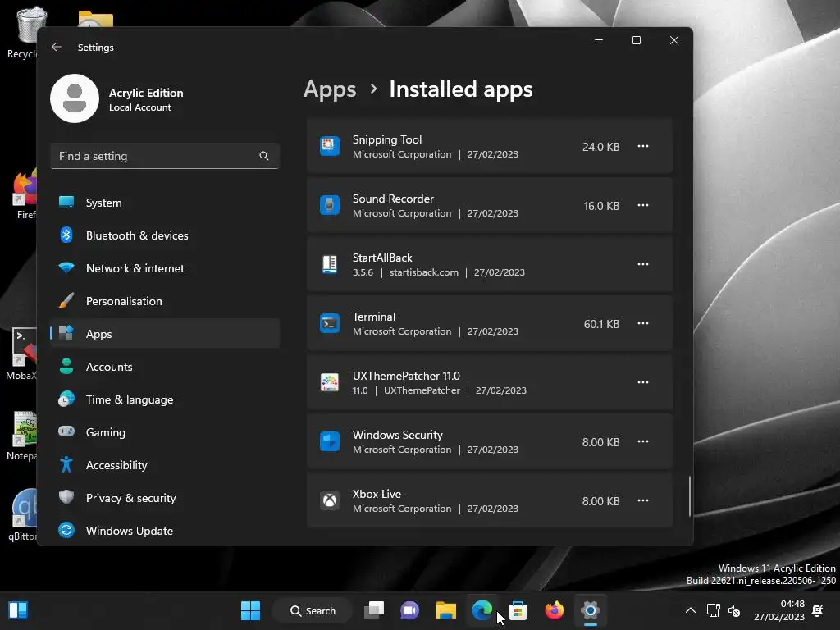Click the Acrylic Edition account avatar
840x630 pixels.
(x=75, y=98)
